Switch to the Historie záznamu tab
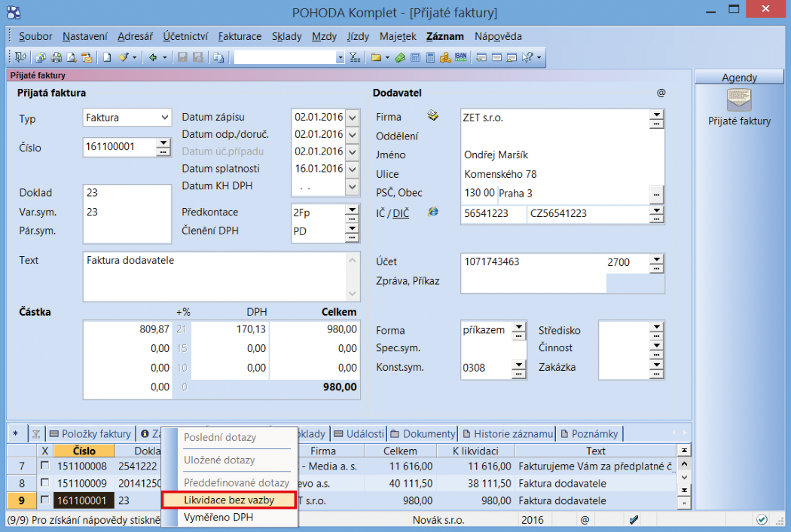 [x=508, y=433]
